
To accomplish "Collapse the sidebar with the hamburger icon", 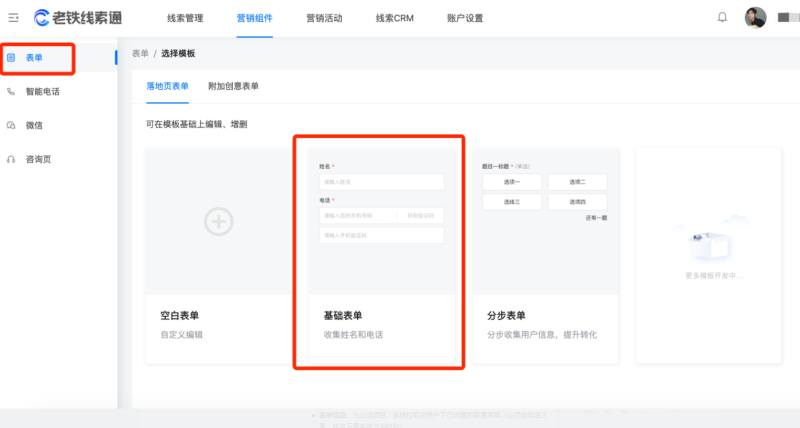I will [13, 18].
